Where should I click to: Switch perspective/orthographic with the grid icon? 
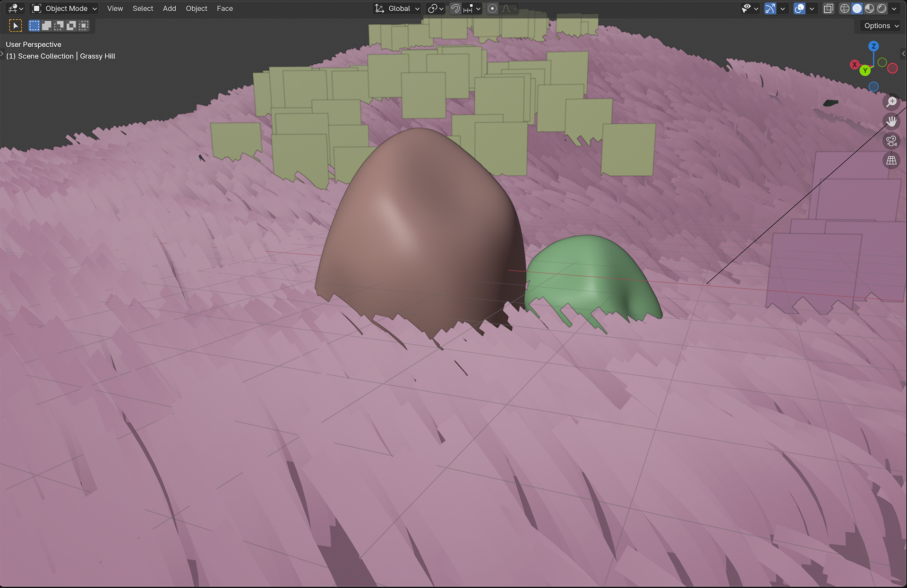[x=891, y=161]
